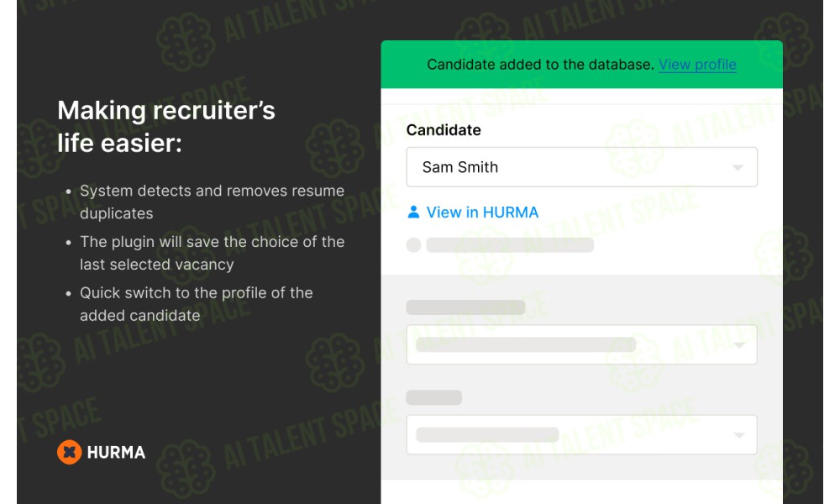840x504 pixels.
Task: Click the bullet about resume duplicates
Action: 213,202
